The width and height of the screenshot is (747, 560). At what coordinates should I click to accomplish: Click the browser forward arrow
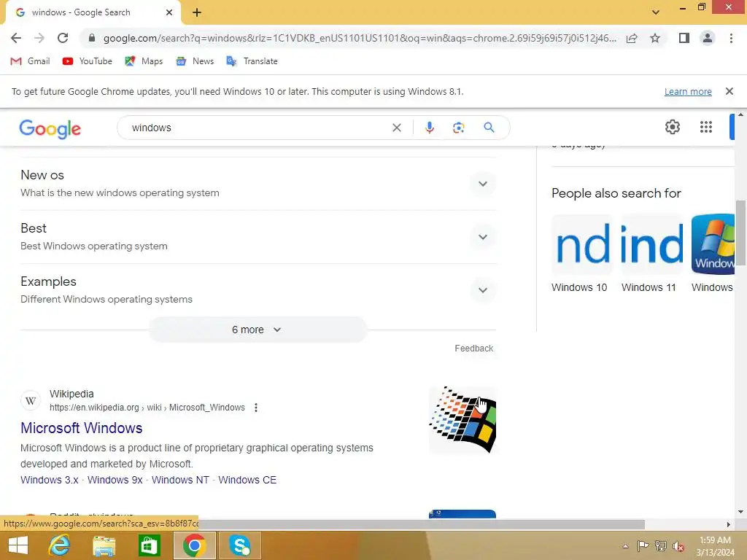[39, 38]
